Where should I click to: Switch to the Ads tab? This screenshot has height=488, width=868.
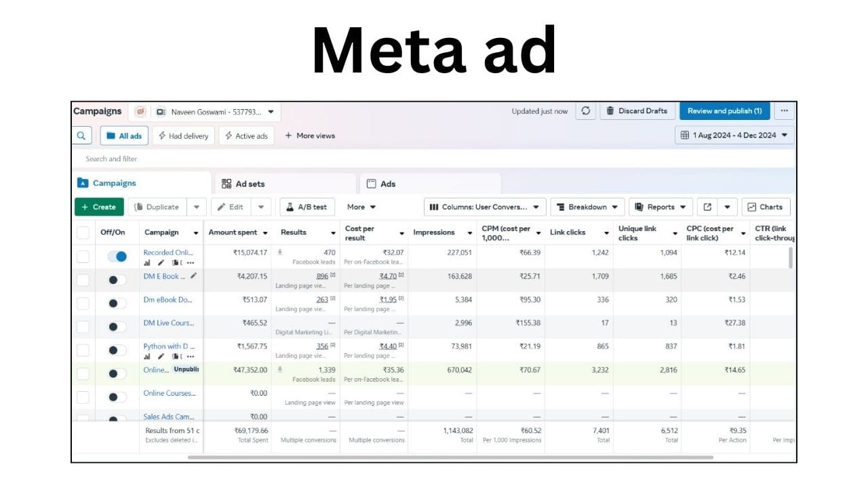[387, 184]
